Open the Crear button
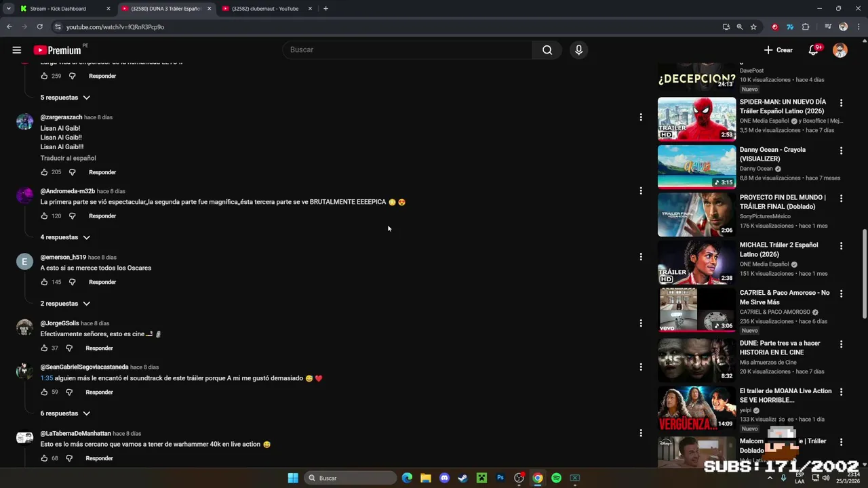Viewport: 868px width, 488px height. pyautogui.click(x=778, y=50)
